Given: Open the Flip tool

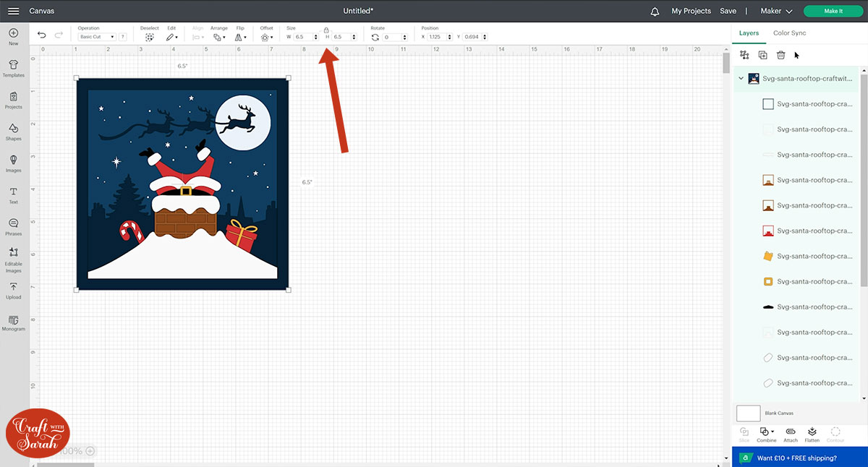Looking at the screenshot, I should [x=240, y=37].
